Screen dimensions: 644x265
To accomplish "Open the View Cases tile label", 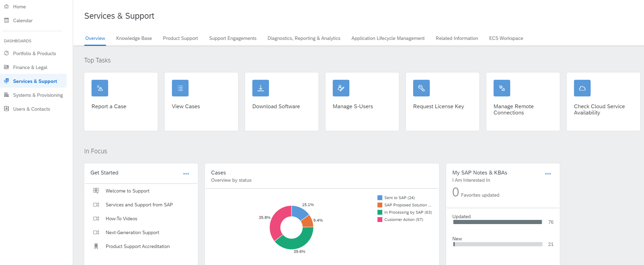I will pyautogui.click(x=186, y=106).
